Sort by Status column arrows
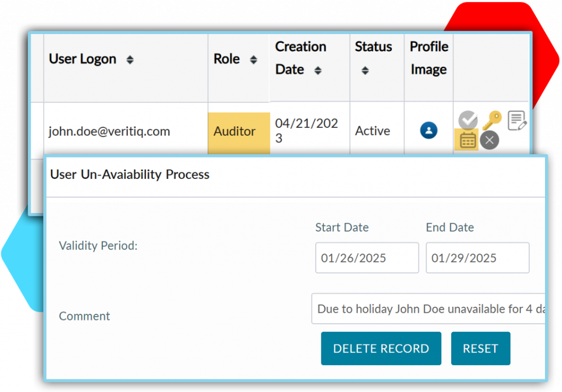This screenshot has height=392, width=562. pos(365,71)
